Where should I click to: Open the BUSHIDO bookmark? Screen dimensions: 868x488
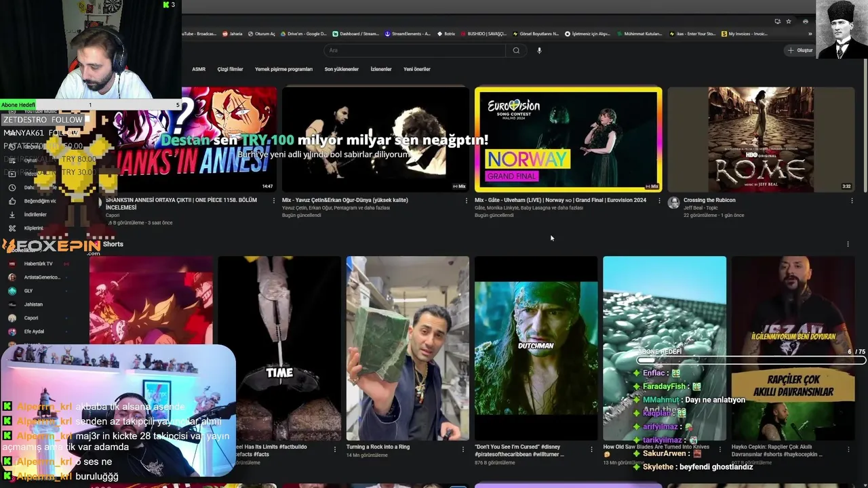(484, 34)
